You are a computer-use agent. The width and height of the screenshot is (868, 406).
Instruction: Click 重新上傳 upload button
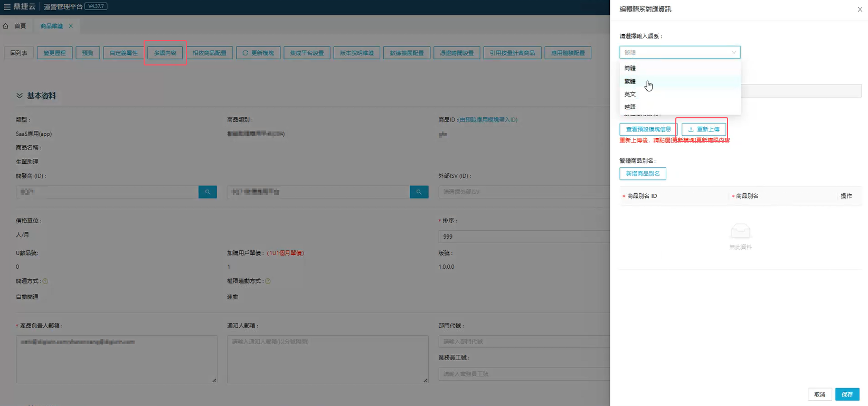pyautogui.click(x=704, y=129)
